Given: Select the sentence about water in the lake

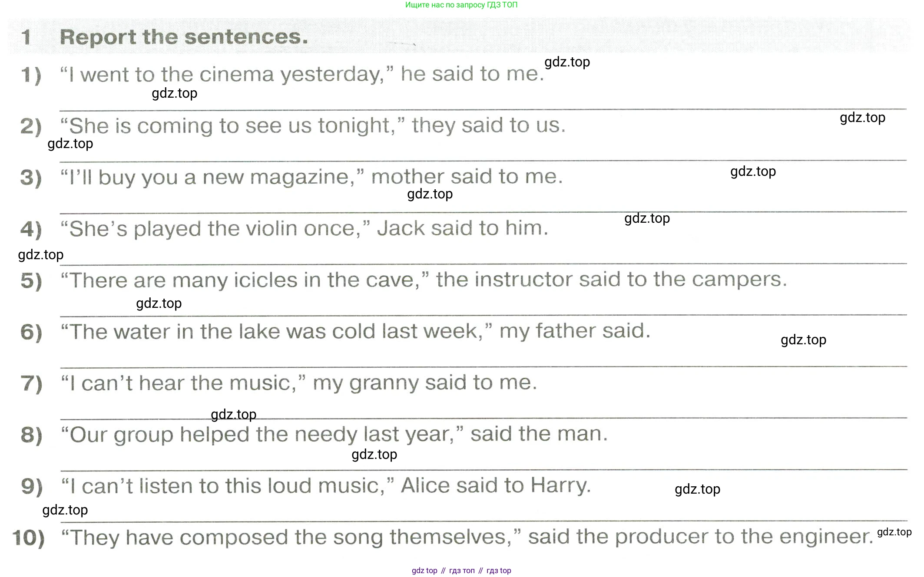Looking at the screenshot, I should pyautogui.click(x=355, y=331).
